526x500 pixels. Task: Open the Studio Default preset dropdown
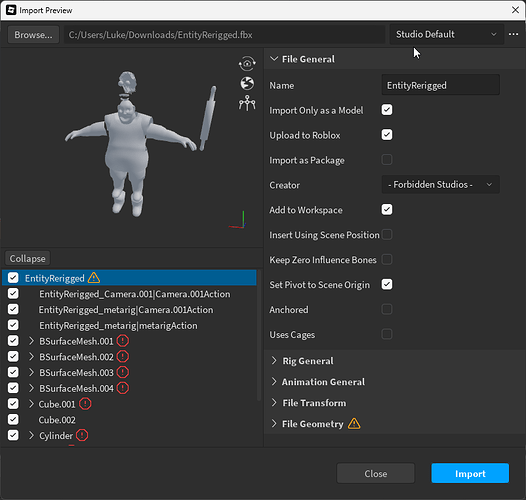pos(446,34)
